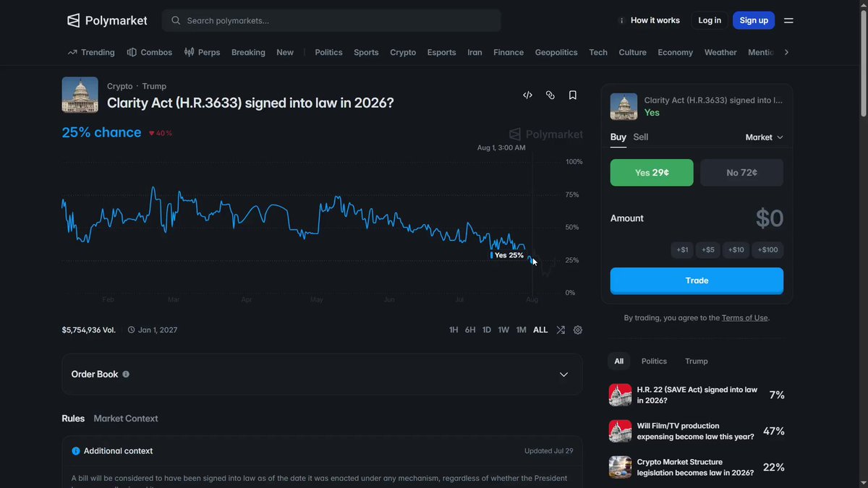
Task: Click the Order Book info icon
Action: click(x=126, y=374)
